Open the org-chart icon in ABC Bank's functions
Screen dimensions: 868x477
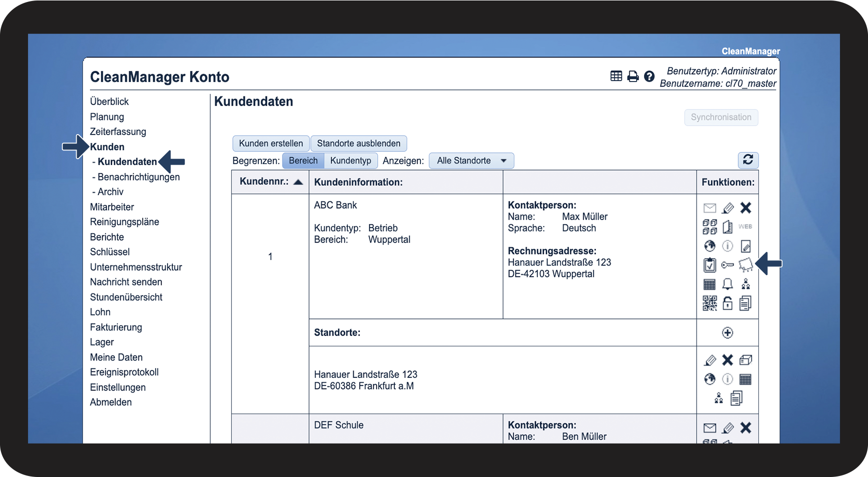746,284
